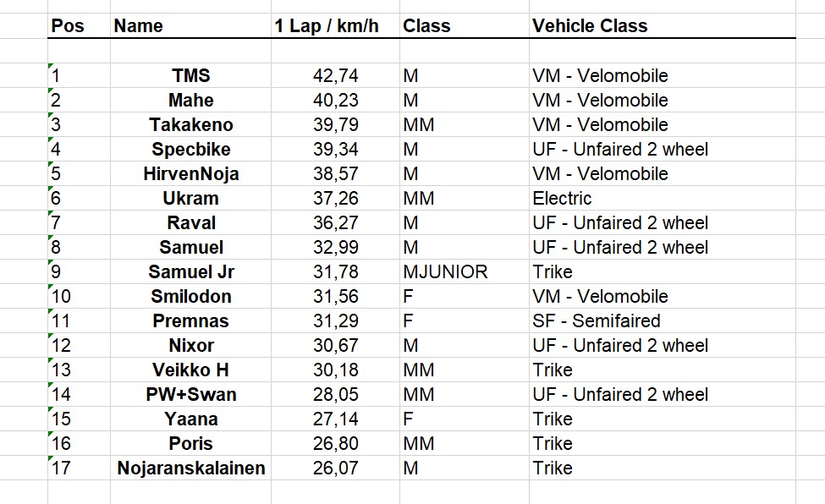This screenshot has height=504, width=825.
Task: Click the Takakeno name cell
Action: 190,124
